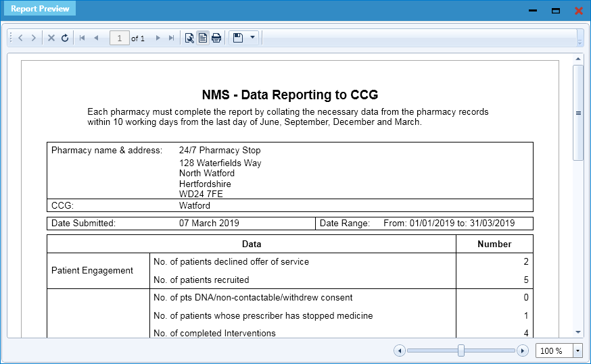Screen dimensions: 591x364
Task: Select the Report Preview tab title
Action: tap(40, 9)
